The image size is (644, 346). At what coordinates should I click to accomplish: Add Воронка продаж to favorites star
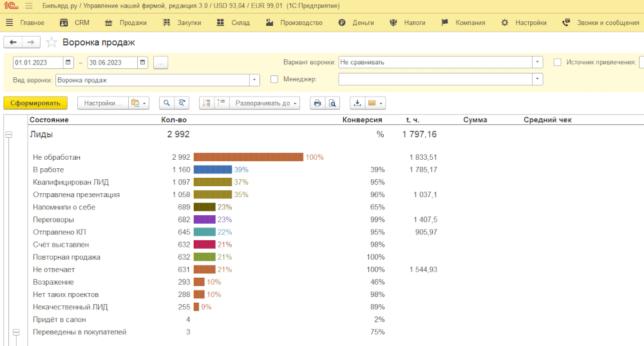click(x=52, y=43)
